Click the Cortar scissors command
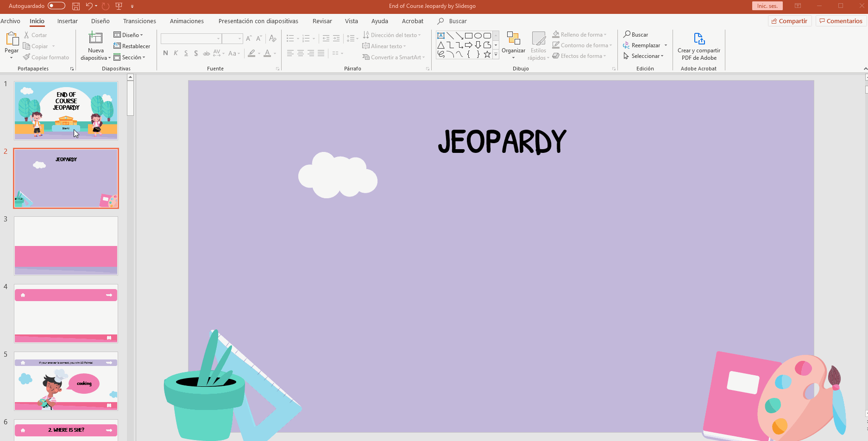 35,35
